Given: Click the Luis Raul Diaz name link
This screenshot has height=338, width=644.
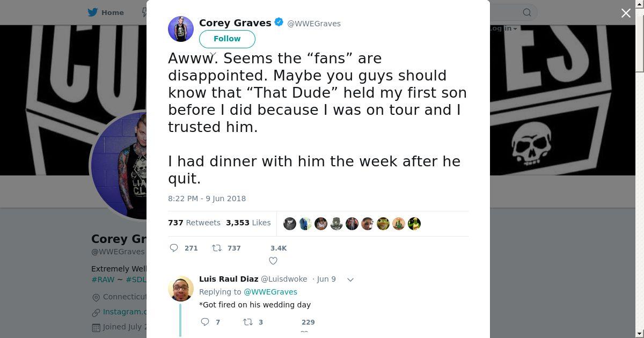Looking at the screenshot, I should (x=229, y=279).
